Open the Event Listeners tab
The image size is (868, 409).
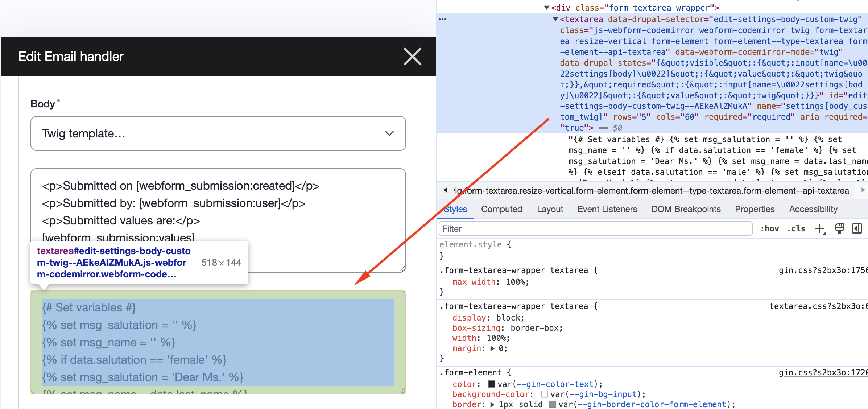pos(607,209)
